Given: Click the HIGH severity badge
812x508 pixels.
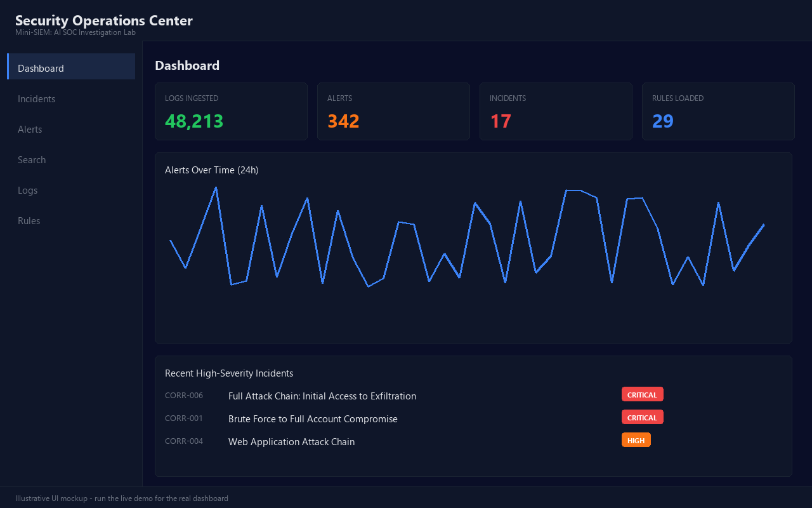Looking at the screenshot, I should pyautogui.click(x=636, y=440).
